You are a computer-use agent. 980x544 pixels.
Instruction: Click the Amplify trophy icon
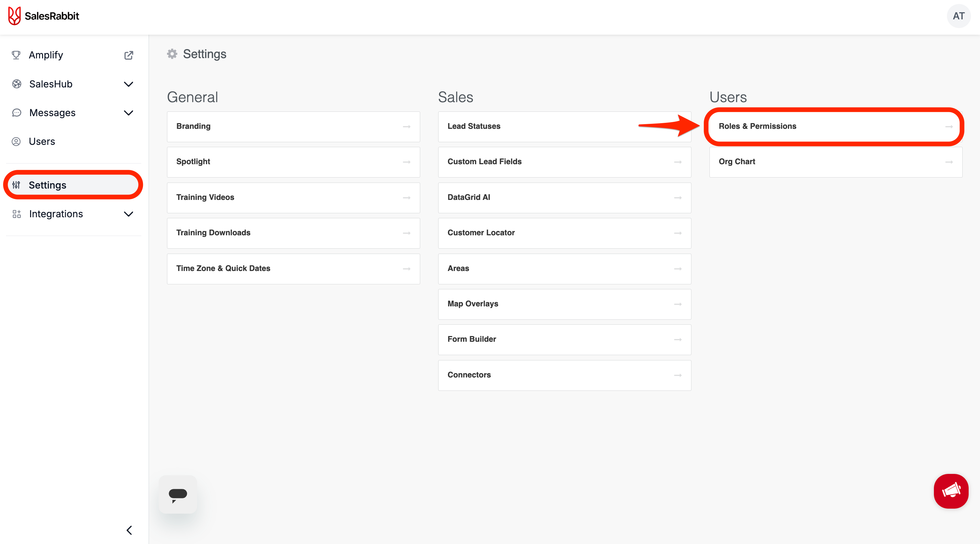[x=16, y=55]
